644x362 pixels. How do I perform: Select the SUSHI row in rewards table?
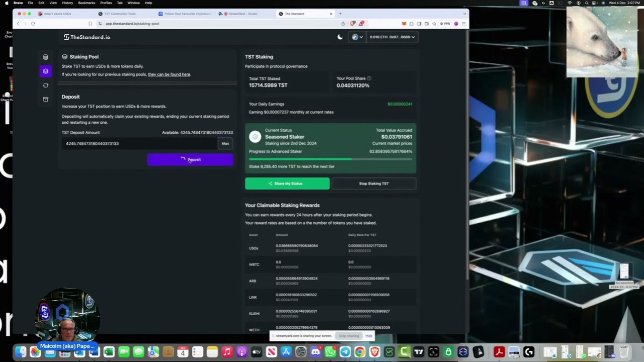click(331, 313)
